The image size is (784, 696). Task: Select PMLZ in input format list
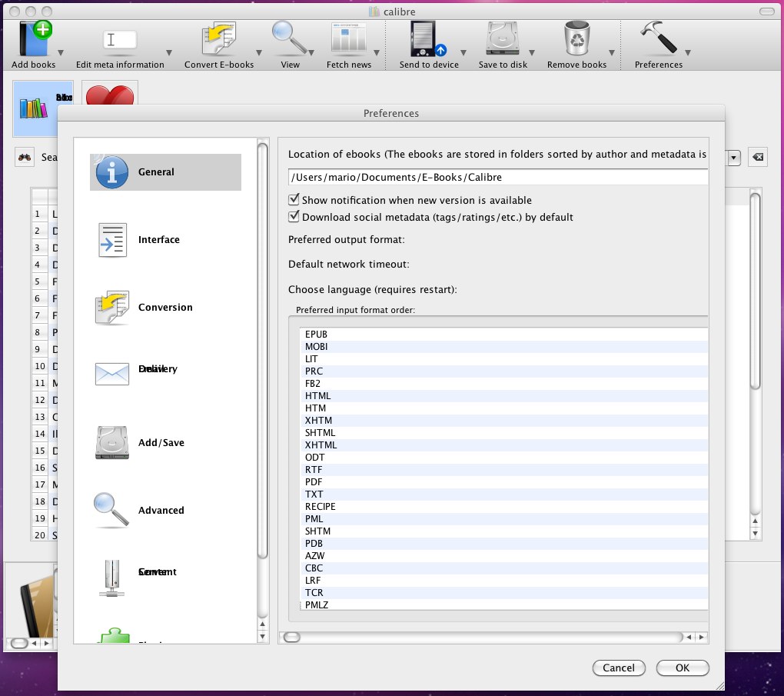point(504,604)
